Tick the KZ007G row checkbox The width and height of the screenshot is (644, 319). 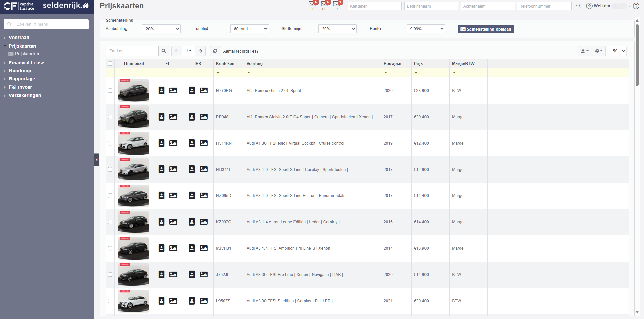coord(110,222)
